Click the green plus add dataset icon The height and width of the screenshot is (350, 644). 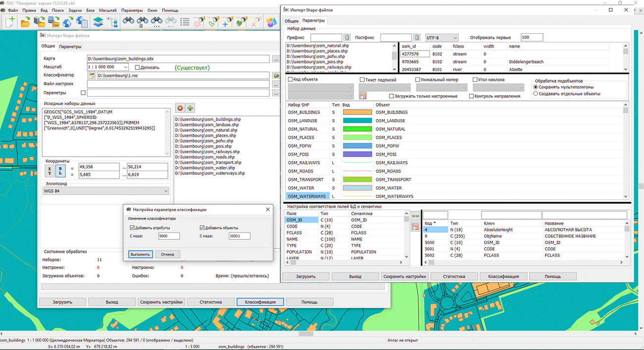point(190,108)
